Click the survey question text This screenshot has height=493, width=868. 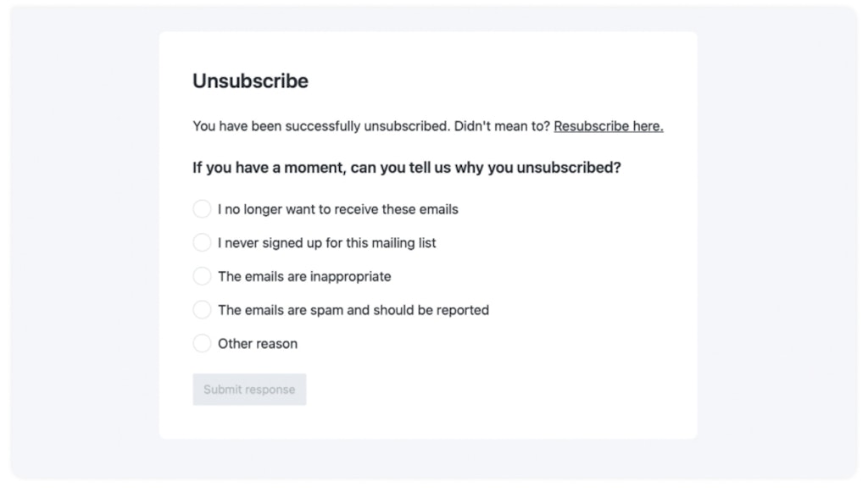coord(407,167)
